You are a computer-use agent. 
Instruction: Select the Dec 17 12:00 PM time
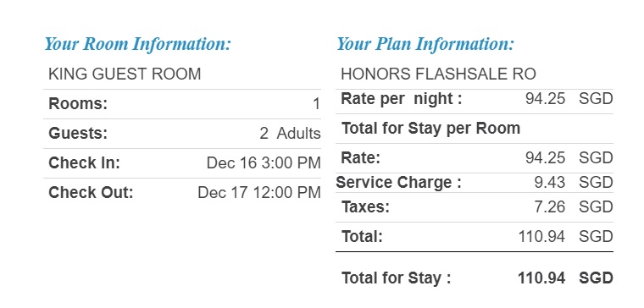coord(259,192)
